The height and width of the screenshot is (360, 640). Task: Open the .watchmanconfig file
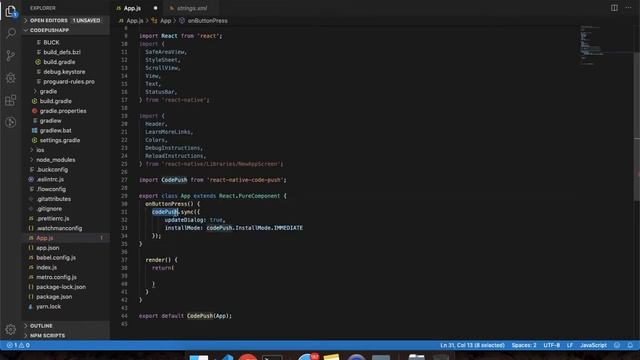pos(59,229)
